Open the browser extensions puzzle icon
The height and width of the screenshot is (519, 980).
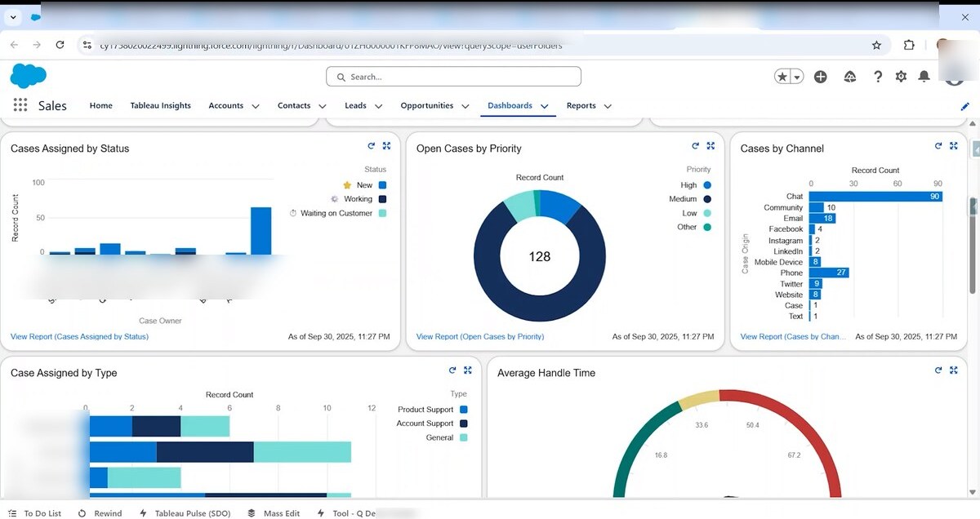click(x=909, y=45)
